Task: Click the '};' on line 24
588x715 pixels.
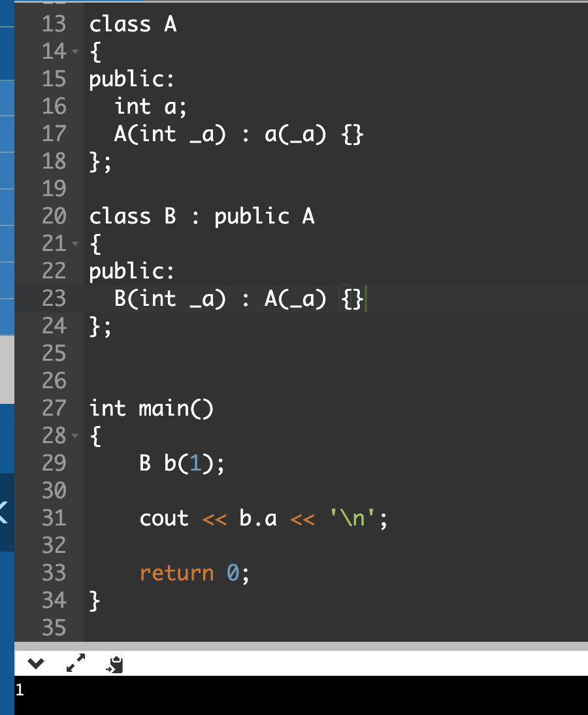Action: (x=100, y=327)
